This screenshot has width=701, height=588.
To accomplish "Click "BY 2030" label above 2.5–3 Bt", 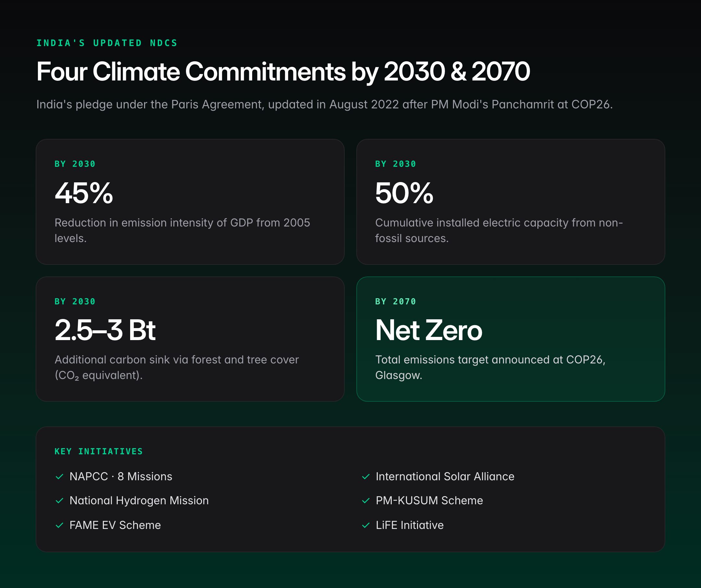I will click(x=75, y=301).
